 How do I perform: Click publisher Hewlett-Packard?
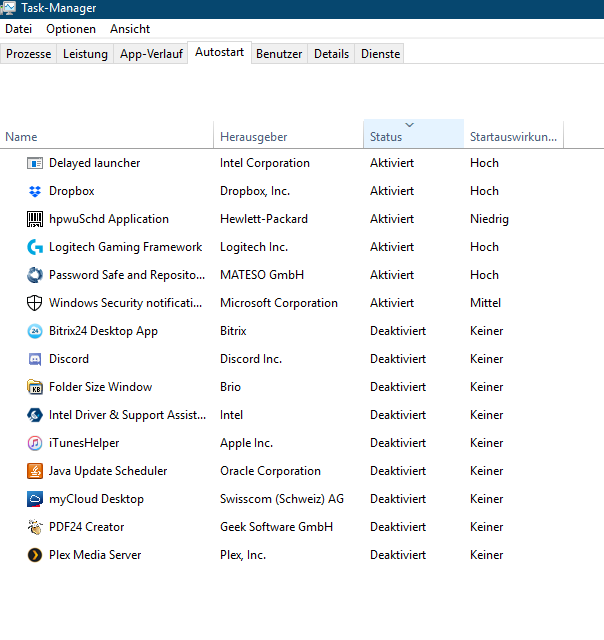click(264, 219)
